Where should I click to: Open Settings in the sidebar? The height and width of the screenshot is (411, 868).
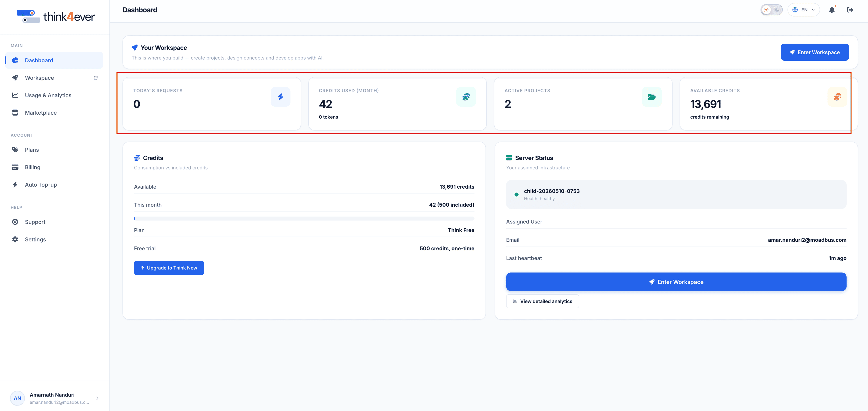pos(54,239)
